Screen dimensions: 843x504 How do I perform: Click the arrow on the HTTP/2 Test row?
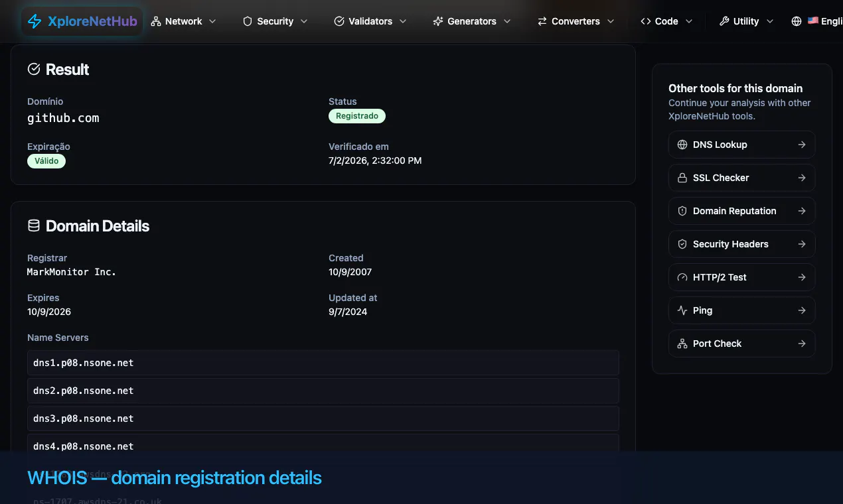[x=802, y=277]
